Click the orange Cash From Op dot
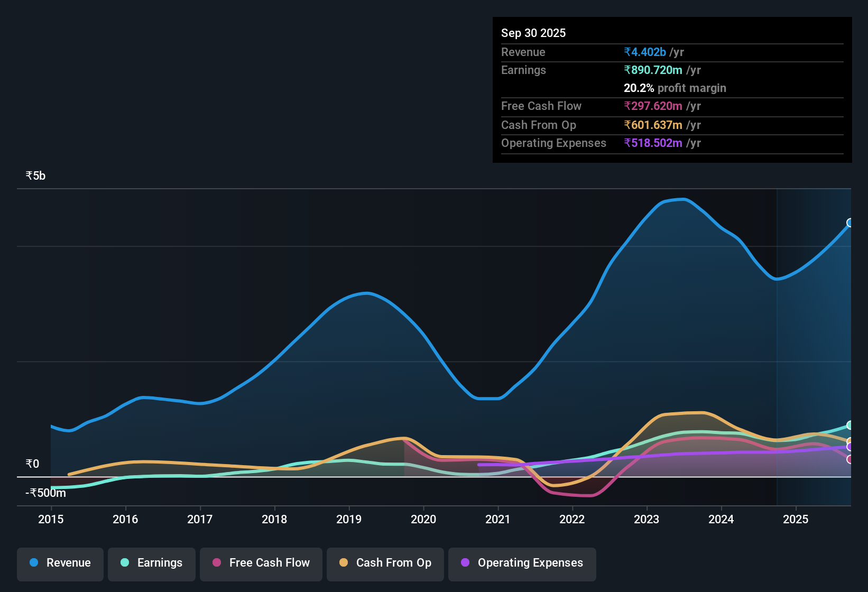Image resolution: width=868 pixels, height=592 pixels. (343, 563)
